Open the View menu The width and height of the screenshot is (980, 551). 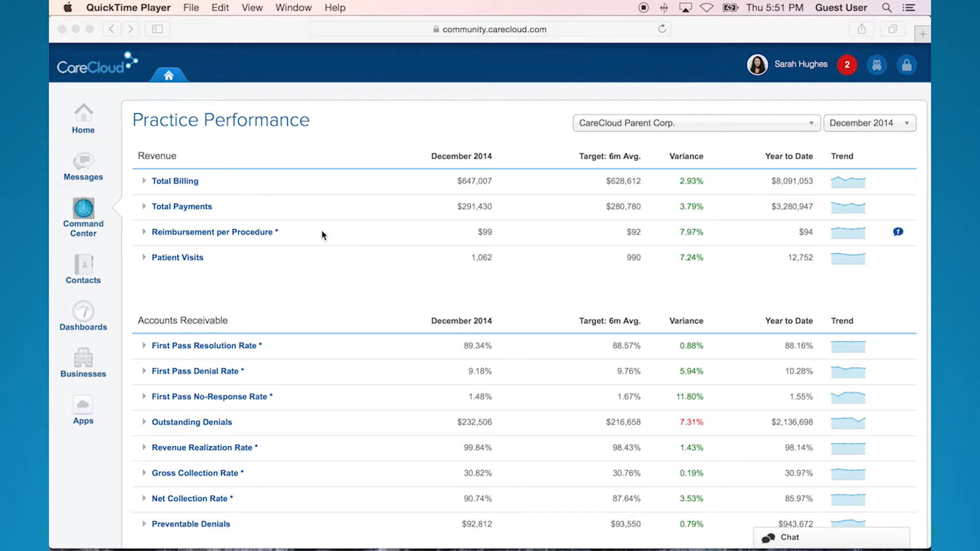coord(252,8)
